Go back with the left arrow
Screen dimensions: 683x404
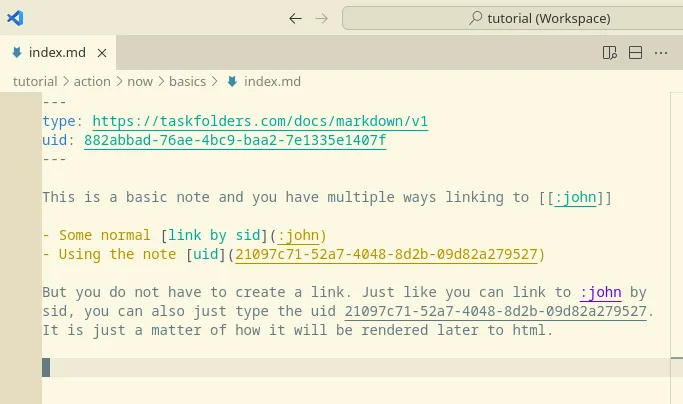point(295,18)
